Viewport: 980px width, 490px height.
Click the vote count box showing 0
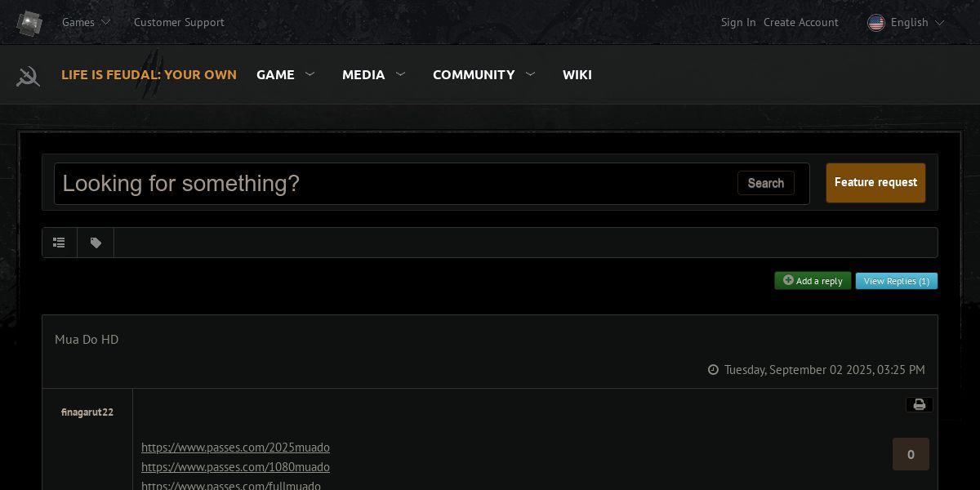coord(911,454)
